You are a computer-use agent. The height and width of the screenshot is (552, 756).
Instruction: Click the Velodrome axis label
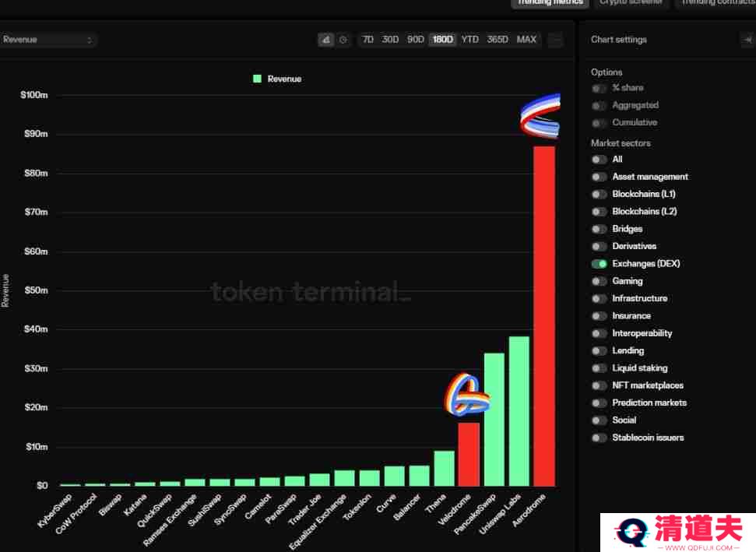pos(454,510)
